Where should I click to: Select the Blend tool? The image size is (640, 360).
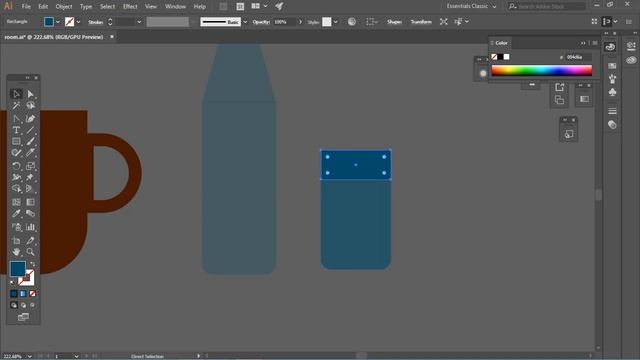click(x=31, y=213)
